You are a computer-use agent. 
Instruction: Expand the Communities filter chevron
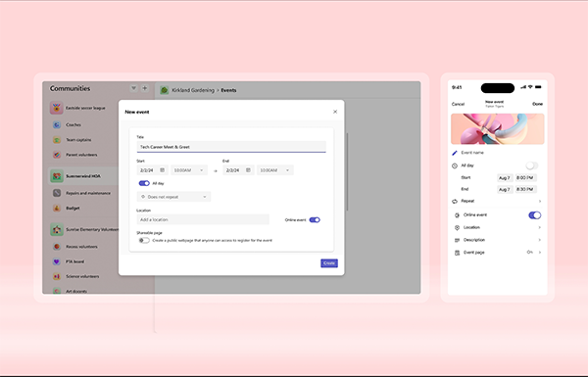(x=133, y=88)
